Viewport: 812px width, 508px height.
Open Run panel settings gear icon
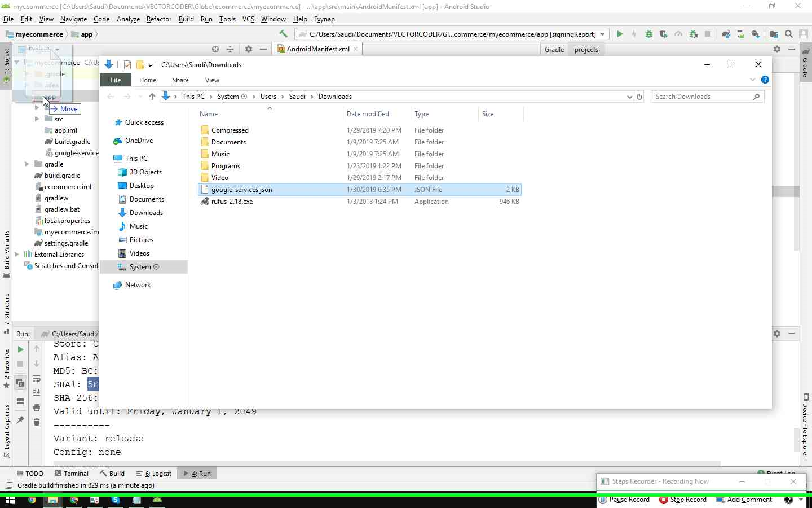coord(777,334)
